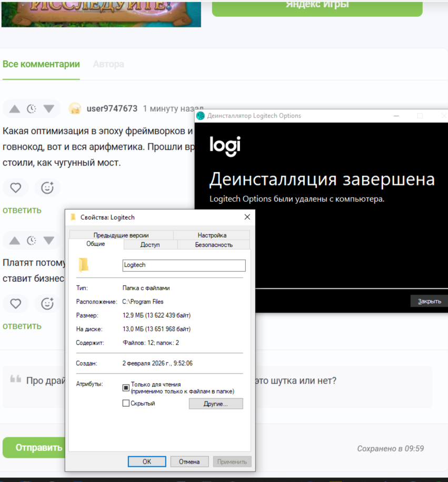Click the size value 12,9 МБ
The image size is (448, 482).
156,316
